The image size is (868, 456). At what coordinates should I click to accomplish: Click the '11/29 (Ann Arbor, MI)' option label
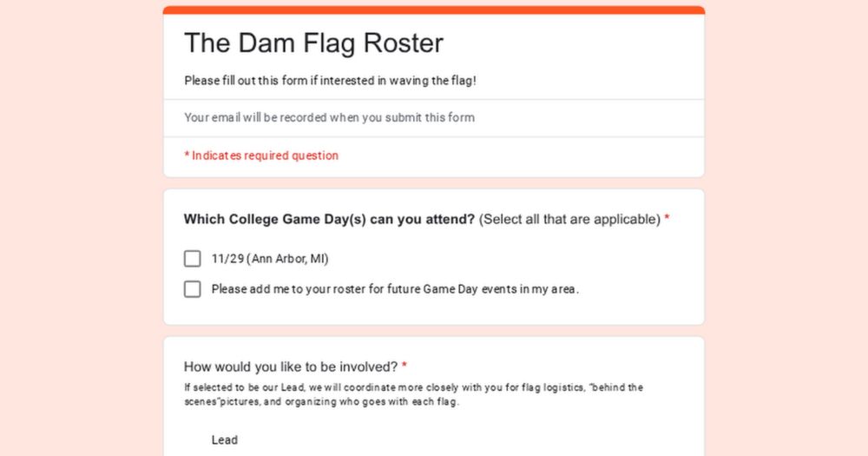(270, 259)
